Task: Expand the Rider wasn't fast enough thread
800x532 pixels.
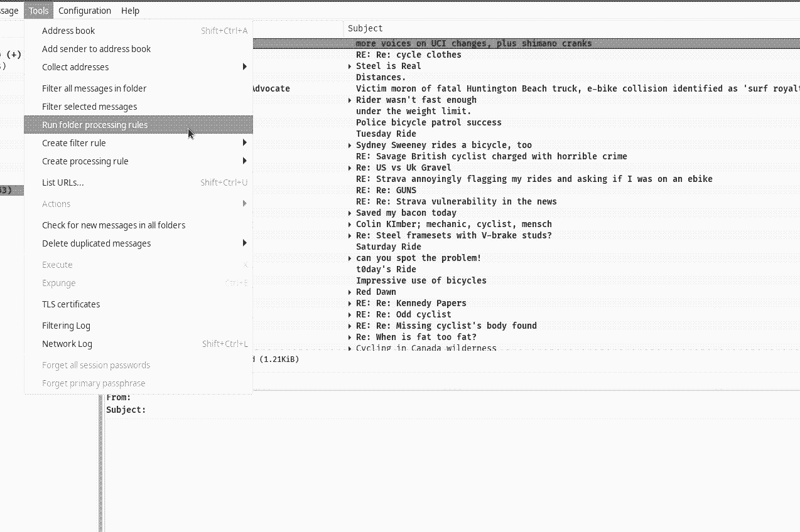Action: (x=350, y=100)
